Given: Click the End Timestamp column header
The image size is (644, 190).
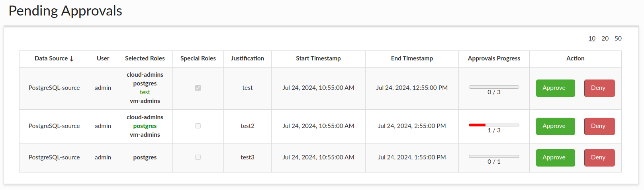Looking at the screenshot, I should point(412,58).
